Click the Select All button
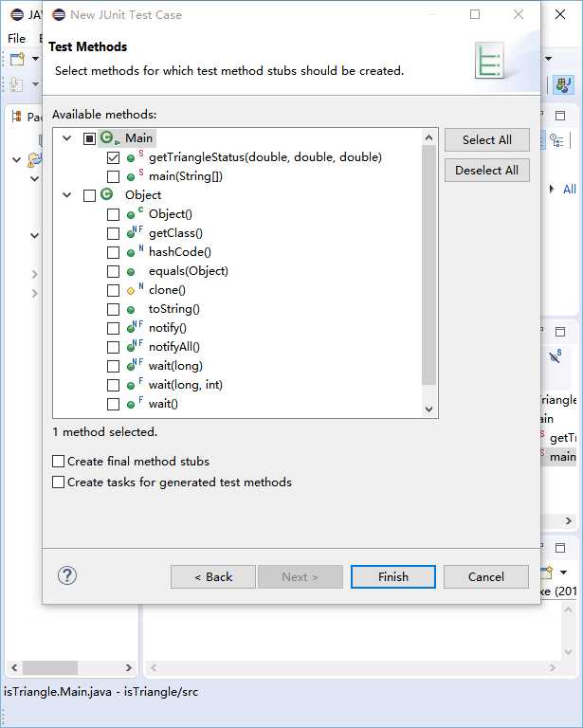 click(x=487, y=139)
